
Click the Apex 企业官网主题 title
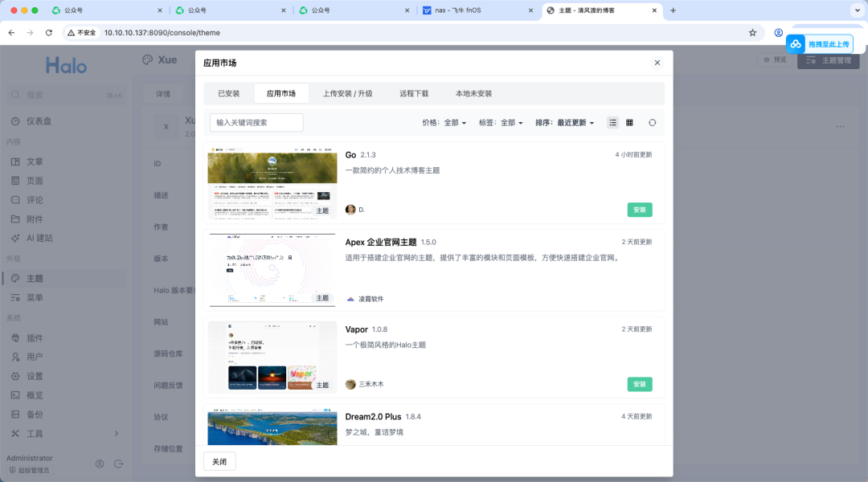pyautogui.click(x=381, y=243)
